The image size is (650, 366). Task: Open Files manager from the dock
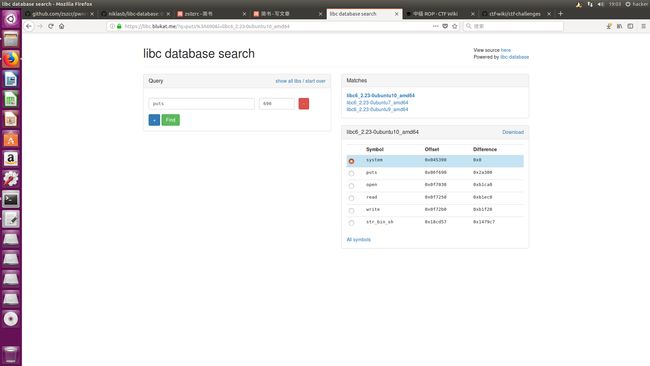pyautogui.click(x=11, y=39)
